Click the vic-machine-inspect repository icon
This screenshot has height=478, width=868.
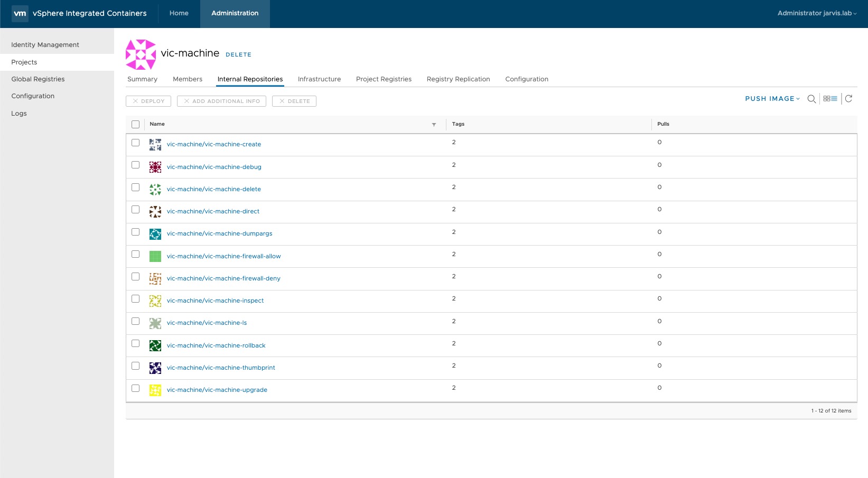click(x=155, y=301)
